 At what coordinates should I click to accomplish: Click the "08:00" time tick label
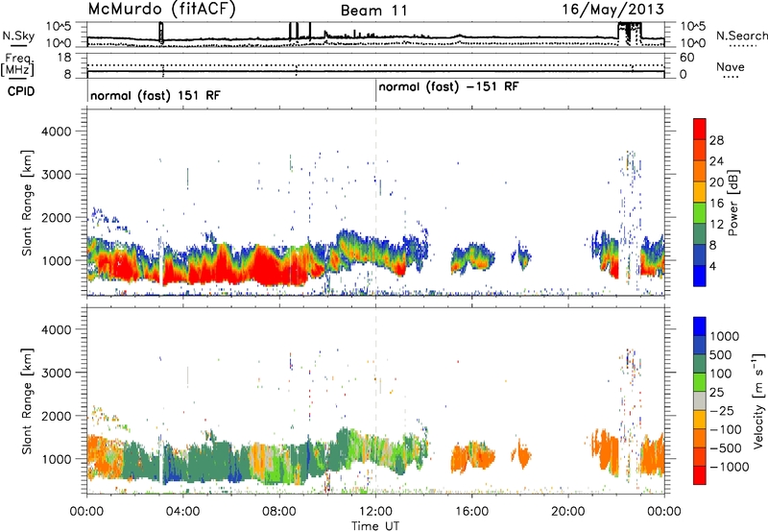279,512
